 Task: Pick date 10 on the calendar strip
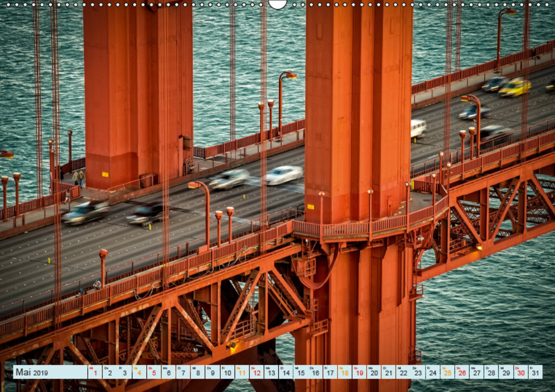tap(227, 372)
